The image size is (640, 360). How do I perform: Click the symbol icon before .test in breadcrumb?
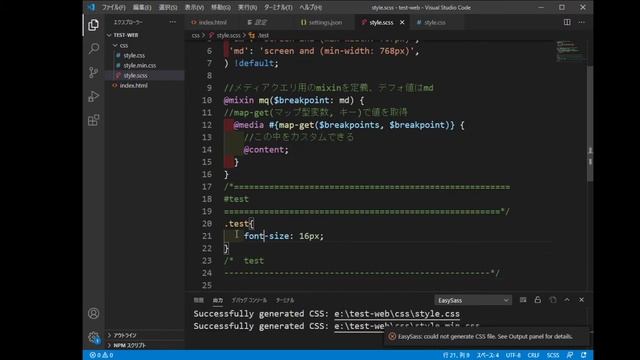tap(251, 36)
